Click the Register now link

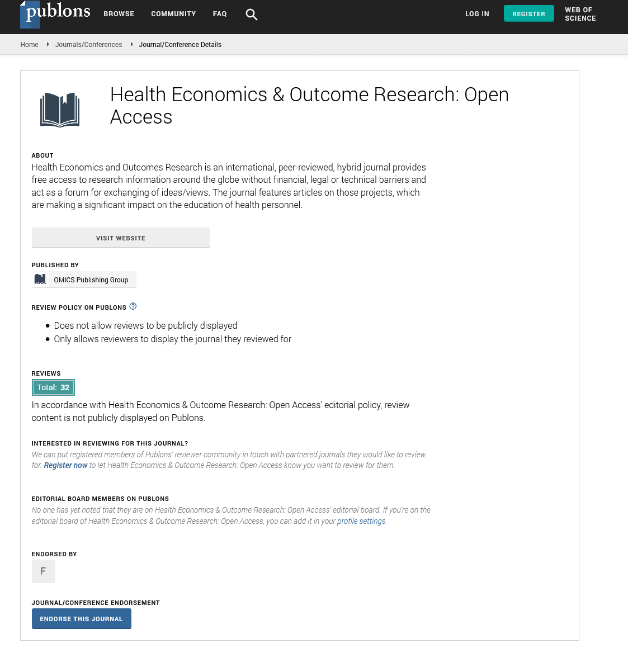coord(65,465)
